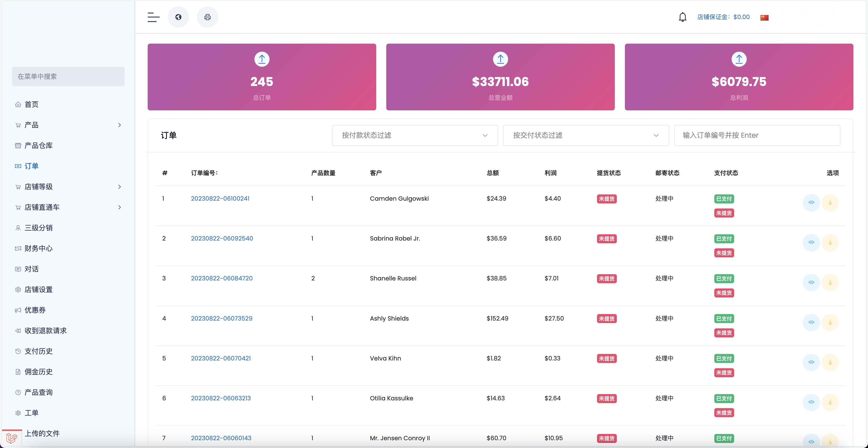Open order link 20230822-06100241
The width and height of the screenshot is (868, 448).
pos(220,199)
